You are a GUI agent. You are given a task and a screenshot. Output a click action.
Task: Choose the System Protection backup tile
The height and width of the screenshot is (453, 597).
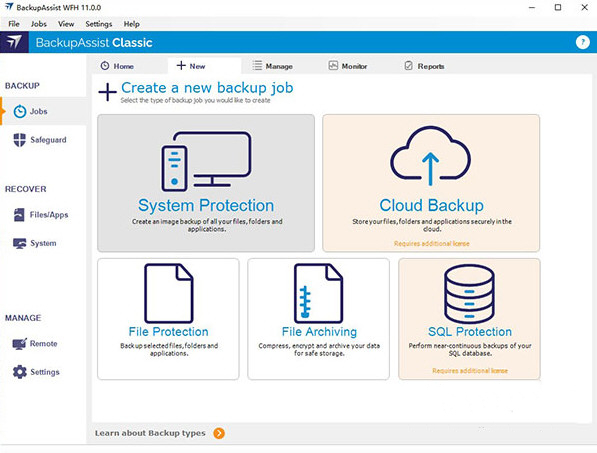[206, 183]
